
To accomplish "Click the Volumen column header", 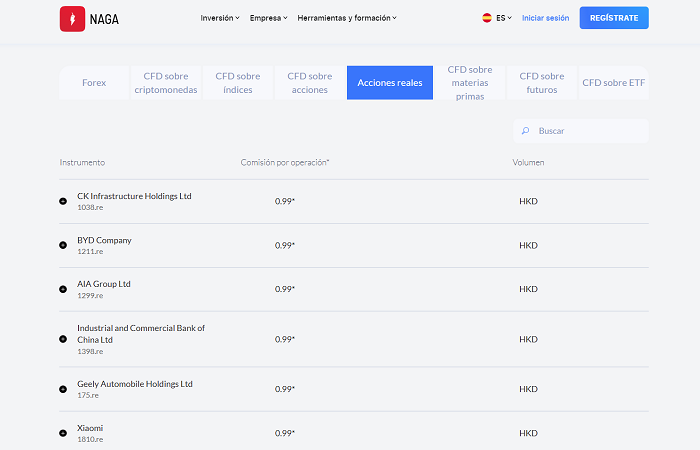I will point(528,162).
